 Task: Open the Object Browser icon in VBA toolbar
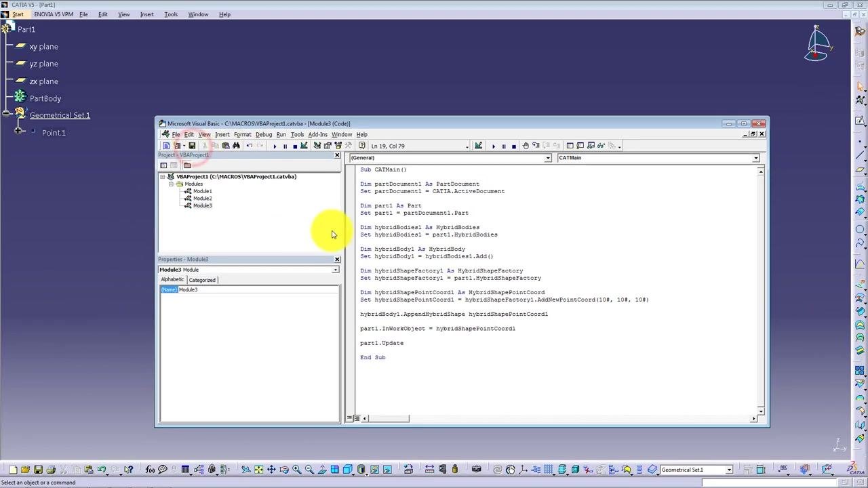338,146
